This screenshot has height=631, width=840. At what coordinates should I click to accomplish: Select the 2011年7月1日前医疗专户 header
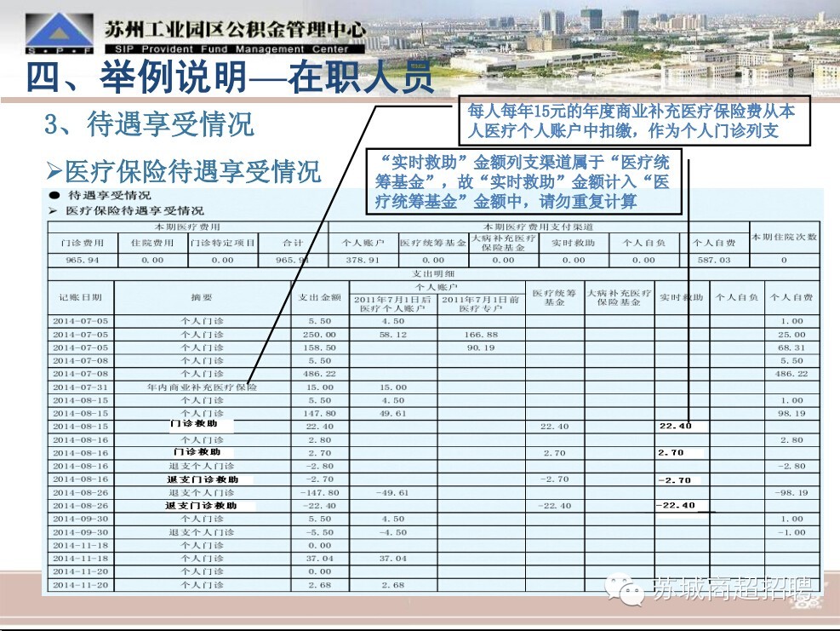pos(481,304)
